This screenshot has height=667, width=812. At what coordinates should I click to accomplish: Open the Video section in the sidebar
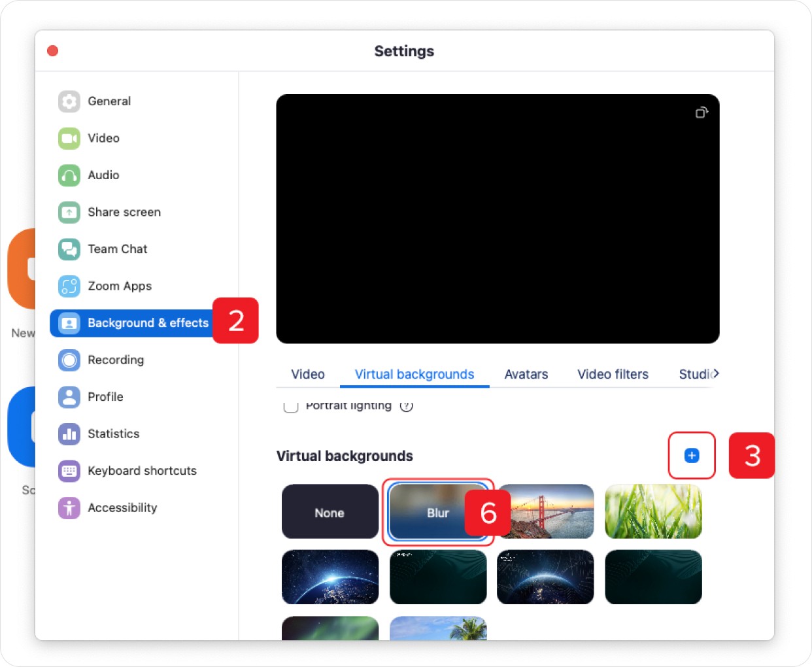(89, 138)
